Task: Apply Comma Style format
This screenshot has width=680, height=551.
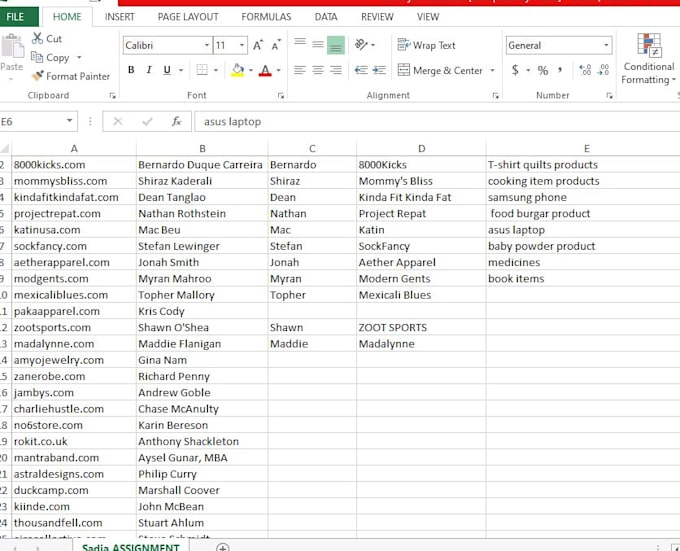Action: 560,69
